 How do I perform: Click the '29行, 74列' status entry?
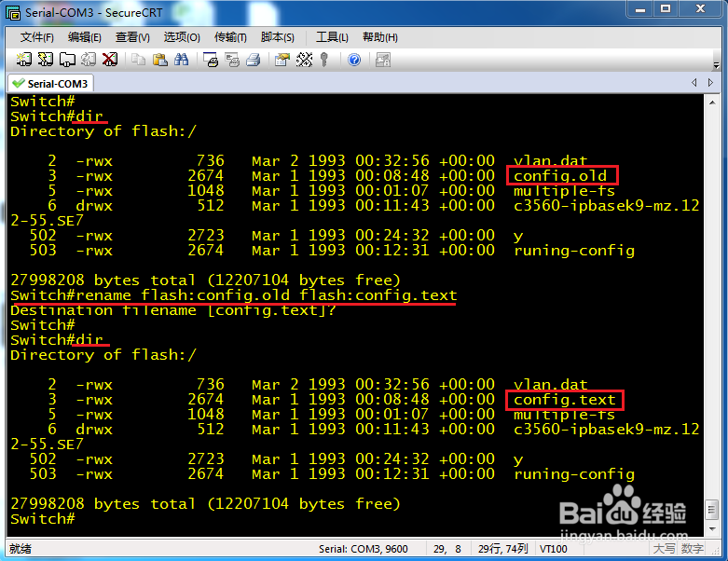click(502, 549)
